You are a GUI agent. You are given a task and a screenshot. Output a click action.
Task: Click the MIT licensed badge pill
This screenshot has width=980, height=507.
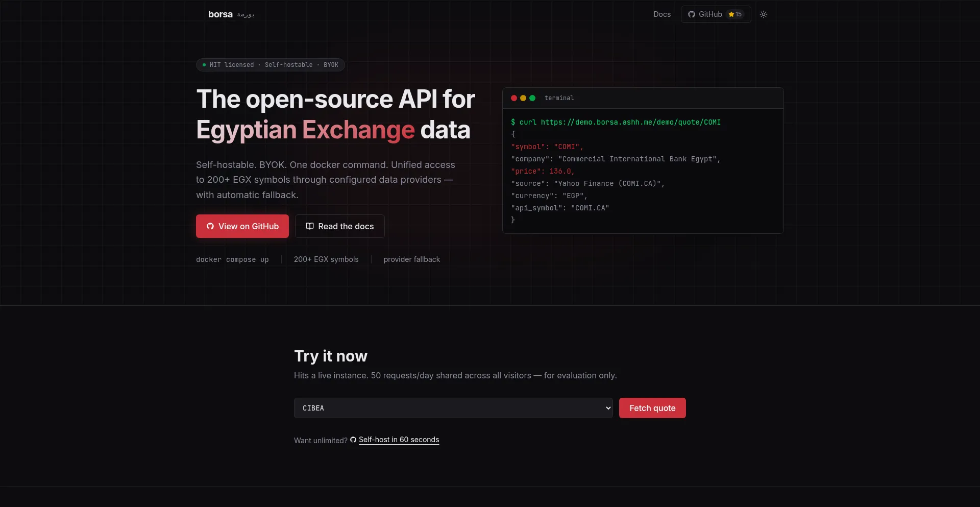point(271,65)
